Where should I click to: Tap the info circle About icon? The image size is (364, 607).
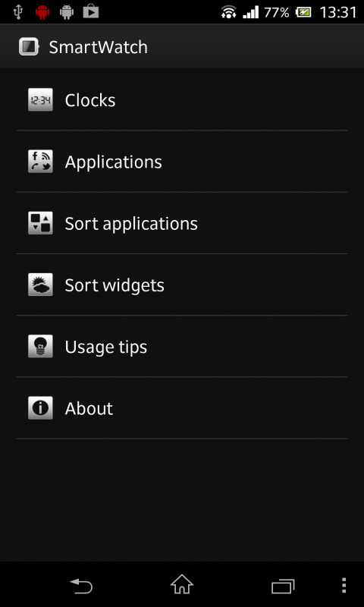coord(40,407)
